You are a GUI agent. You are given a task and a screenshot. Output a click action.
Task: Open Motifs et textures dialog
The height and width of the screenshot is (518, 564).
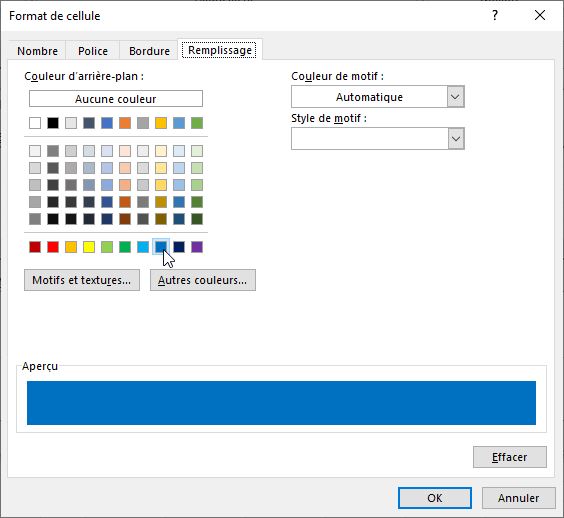tap(82, 280)
